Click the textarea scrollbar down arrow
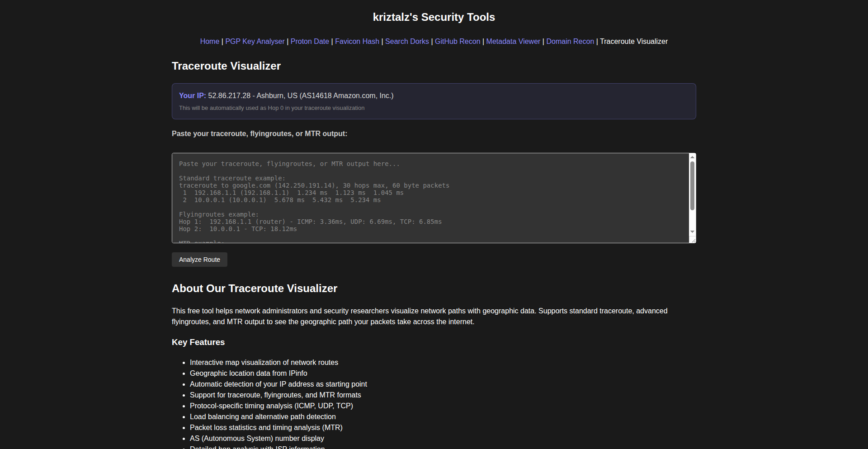The height and width of the screenshot is (449, 868). [692, 232]
